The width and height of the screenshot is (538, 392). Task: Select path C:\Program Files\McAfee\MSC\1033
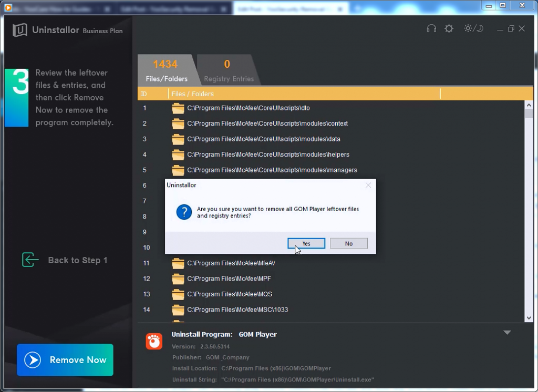[237, 310]
